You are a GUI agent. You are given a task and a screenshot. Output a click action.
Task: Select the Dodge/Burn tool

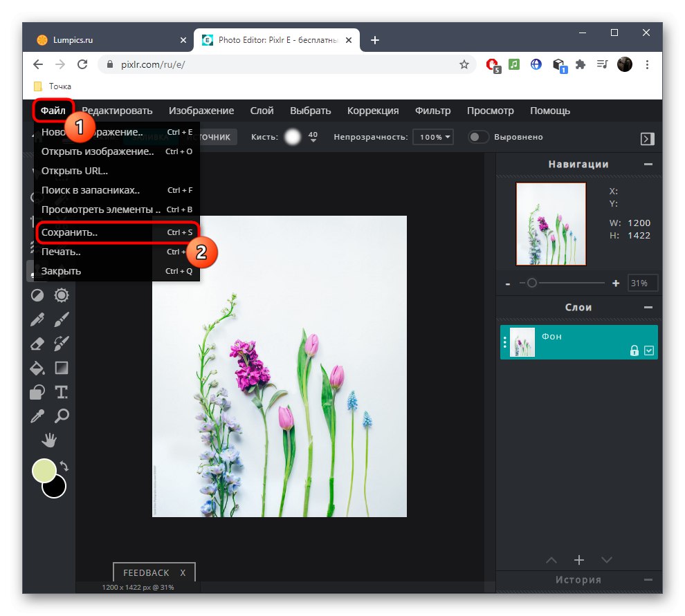pos(37,296)
